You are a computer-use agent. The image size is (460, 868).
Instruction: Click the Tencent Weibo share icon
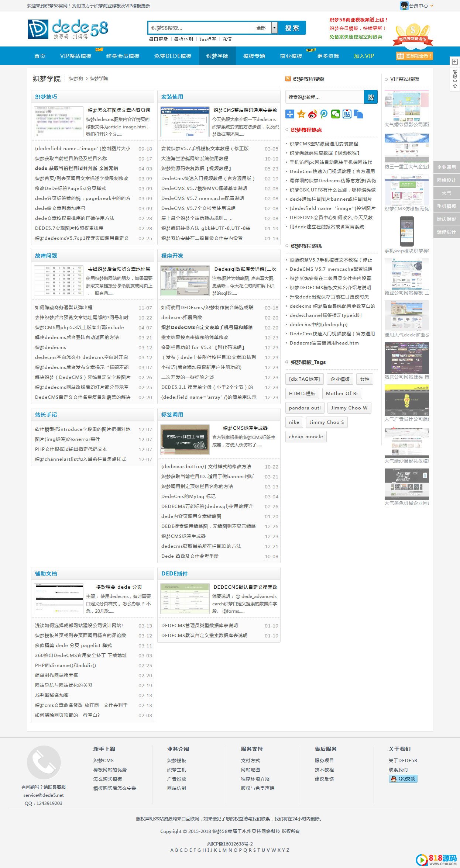click(x=324, y=114)
